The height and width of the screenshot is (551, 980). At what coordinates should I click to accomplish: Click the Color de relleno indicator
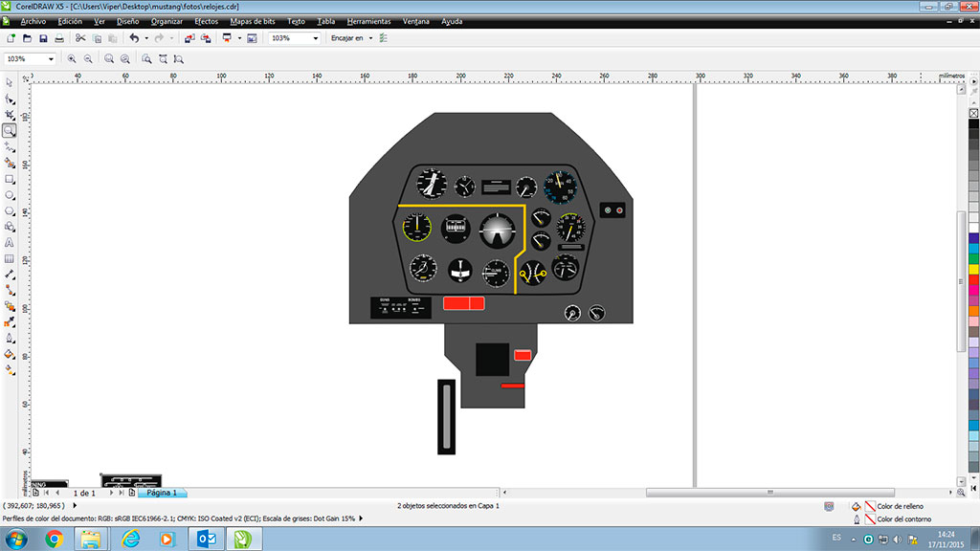tap(870, 506)
